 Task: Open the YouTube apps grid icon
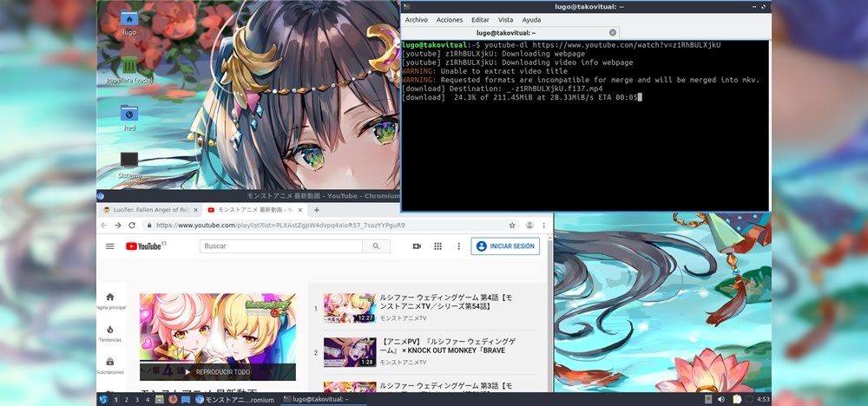(x=437, y=246)
